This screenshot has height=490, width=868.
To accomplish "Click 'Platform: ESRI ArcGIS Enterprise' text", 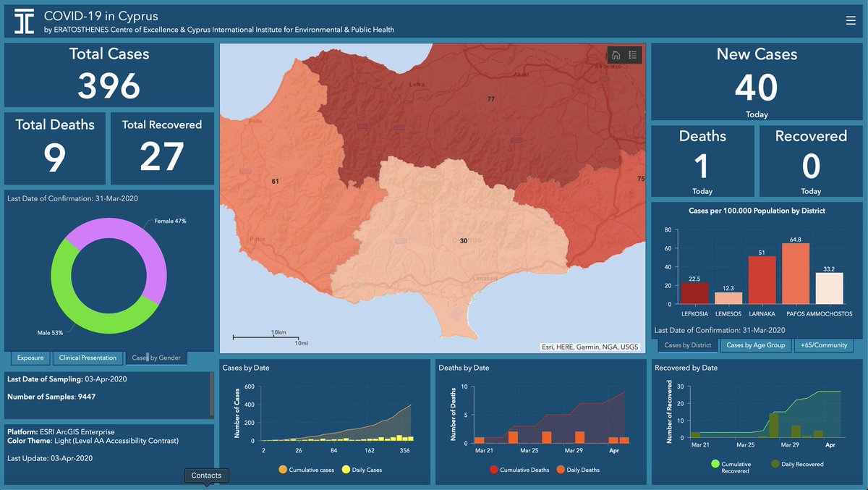I will 61,432.
